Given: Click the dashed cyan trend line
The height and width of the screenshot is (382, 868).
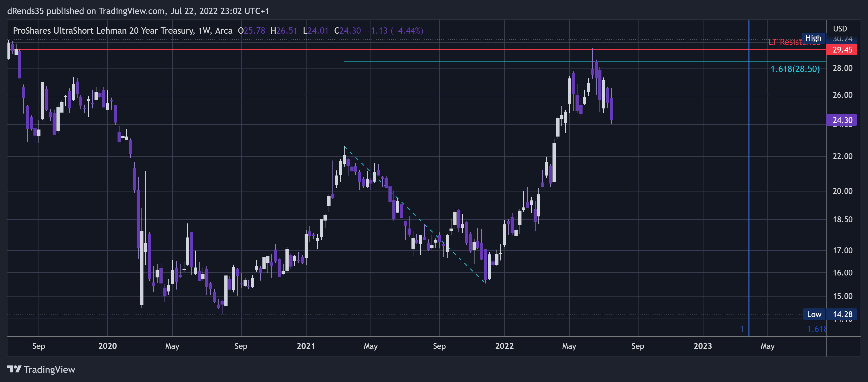Looking at the screenshot, I should coord(414,215).
